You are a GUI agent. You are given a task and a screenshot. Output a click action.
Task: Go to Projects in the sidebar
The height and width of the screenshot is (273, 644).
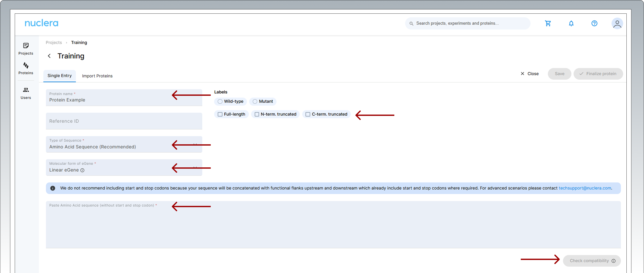click(x=26, y=49)
